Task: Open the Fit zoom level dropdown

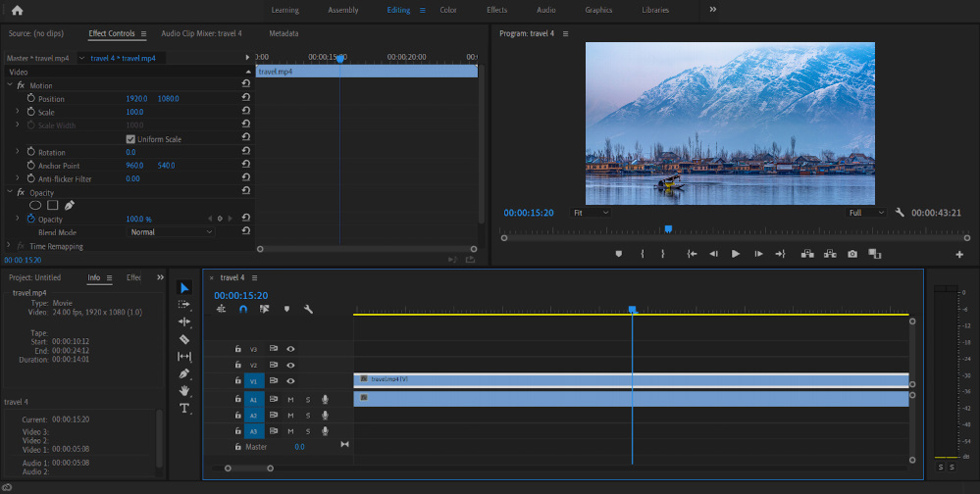Action: tap(592, 212)
